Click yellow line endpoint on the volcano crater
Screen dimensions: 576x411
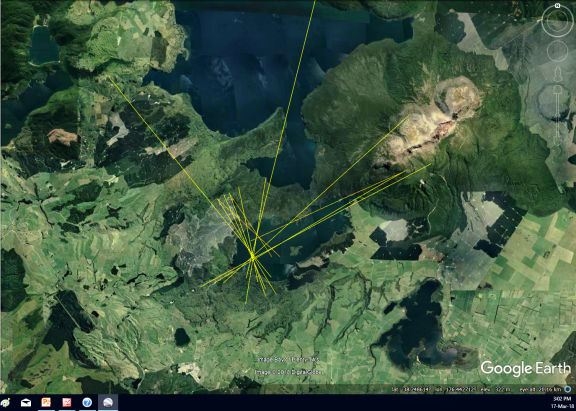(410, 115)
